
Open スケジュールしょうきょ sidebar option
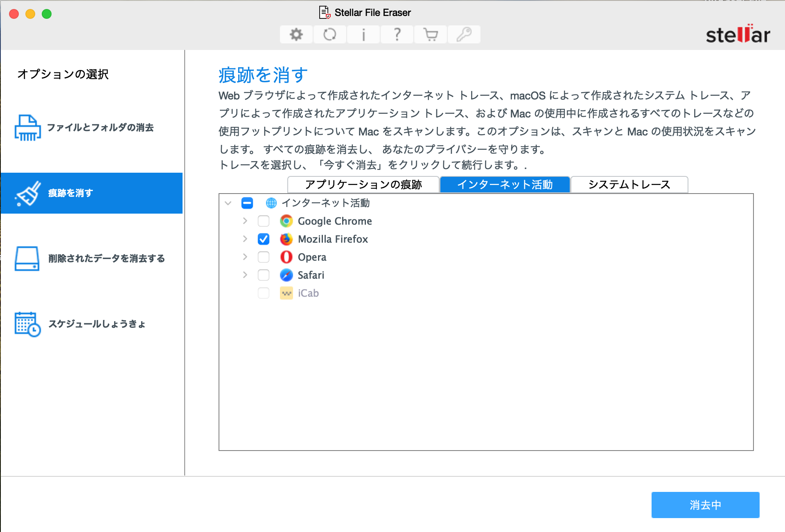coord(92,324)
